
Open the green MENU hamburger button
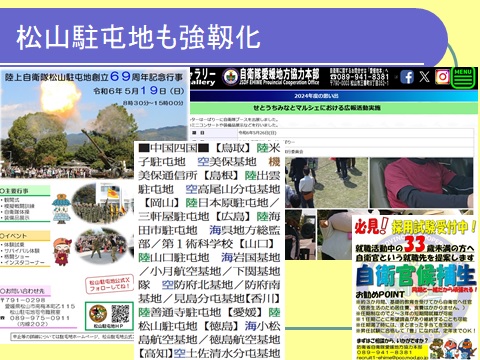click(463, 78)
